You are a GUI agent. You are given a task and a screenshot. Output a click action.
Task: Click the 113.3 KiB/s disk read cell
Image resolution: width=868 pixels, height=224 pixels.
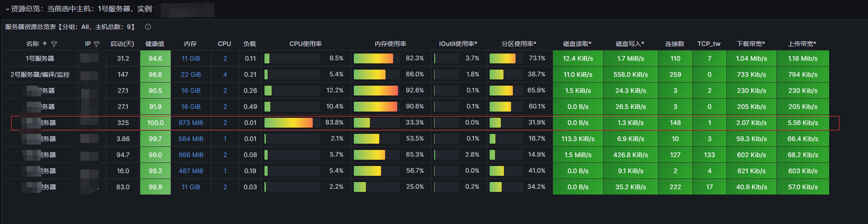click(x=578, y=139)
